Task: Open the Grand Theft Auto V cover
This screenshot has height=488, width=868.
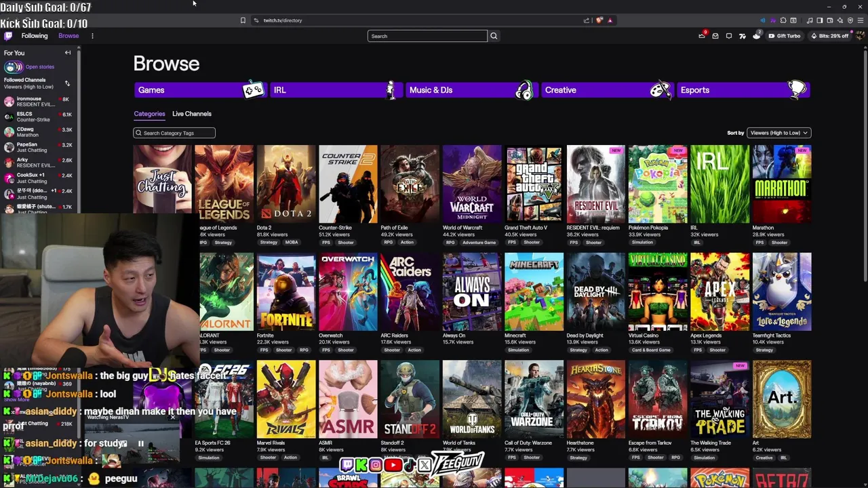Action: (x=534, y=184)
